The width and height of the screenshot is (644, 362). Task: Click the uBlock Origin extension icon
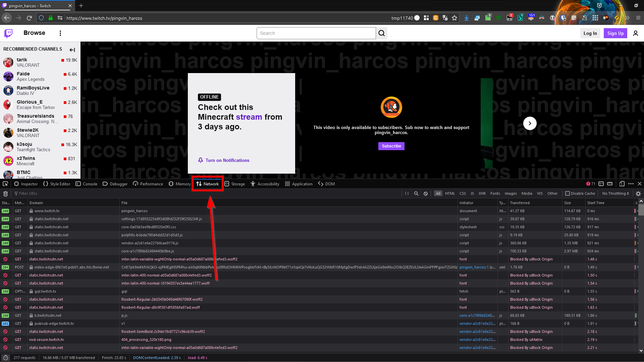(498, 18)
